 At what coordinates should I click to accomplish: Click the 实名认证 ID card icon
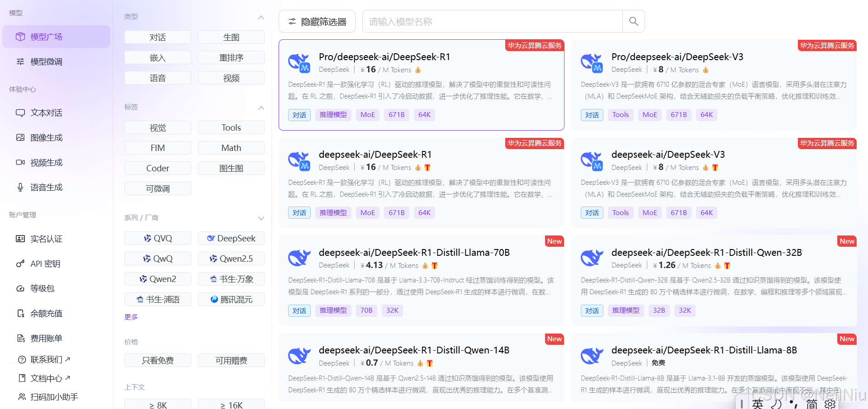tap(20, 239)
